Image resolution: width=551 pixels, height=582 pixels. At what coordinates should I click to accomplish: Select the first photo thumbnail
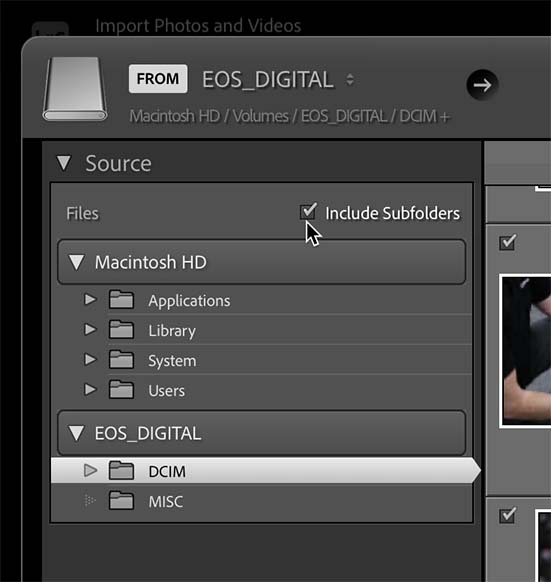(525, 351)
